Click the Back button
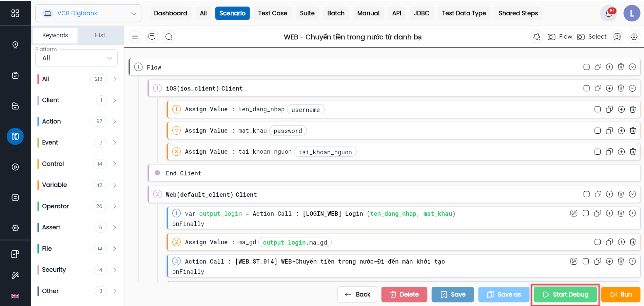644x306 pixels. pos(357,294)
